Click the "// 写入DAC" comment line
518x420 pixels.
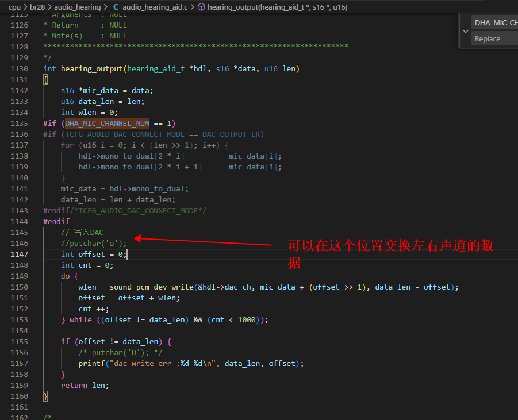coord(82,232)
